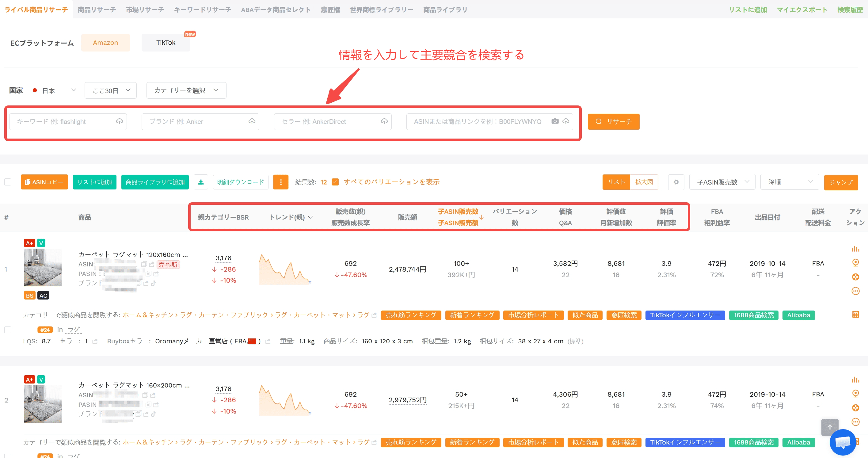868x458 pixels.
Task: Click the external link icon beside Buybox seller
Action: (x=268, y=341)
